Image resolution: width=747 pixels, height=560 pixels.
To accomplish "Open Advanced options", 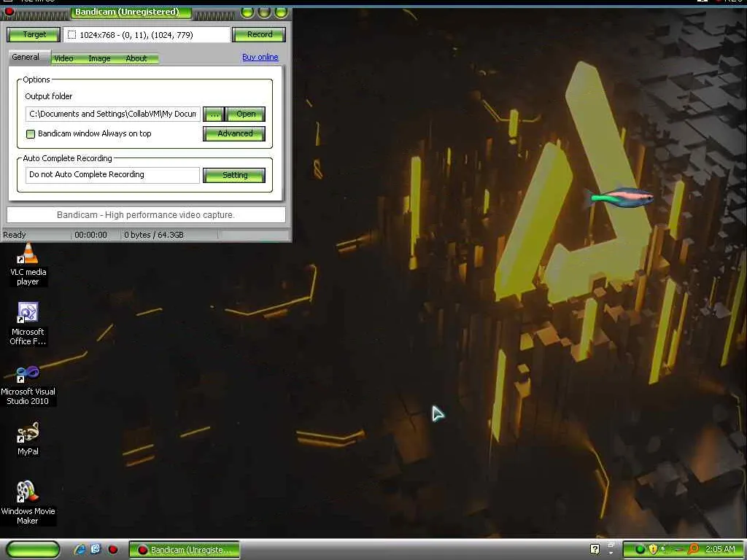I will pyautogui.click(x=235, y=134).
